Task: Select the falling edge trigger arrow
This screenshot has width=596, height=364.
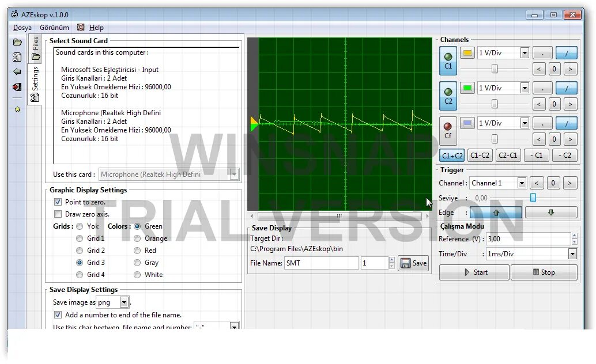Action: (x=551, y=213)
